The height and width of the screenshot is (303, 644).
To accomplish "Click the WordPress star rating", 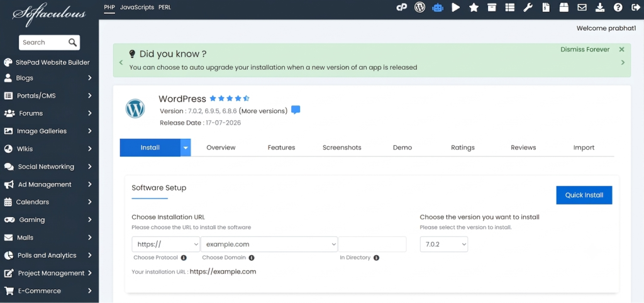I will [x=230, y=99].
